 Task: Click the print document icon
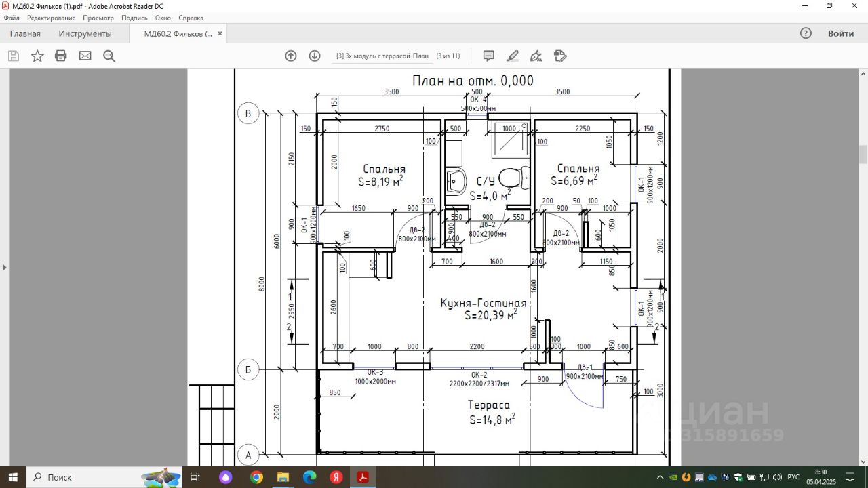61,56
